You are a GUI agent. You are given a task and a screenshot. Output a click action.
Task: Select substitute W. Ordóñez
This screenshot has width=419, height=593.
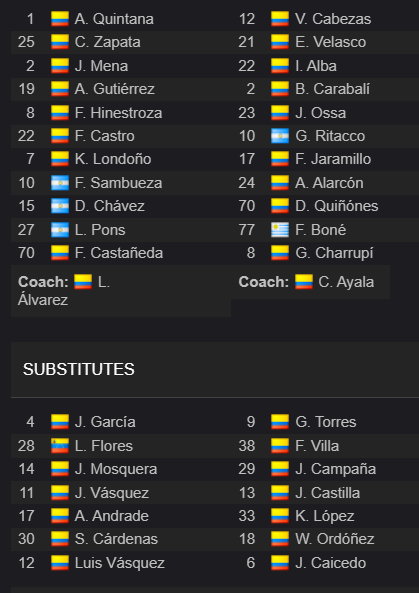[x=335, y=539]
